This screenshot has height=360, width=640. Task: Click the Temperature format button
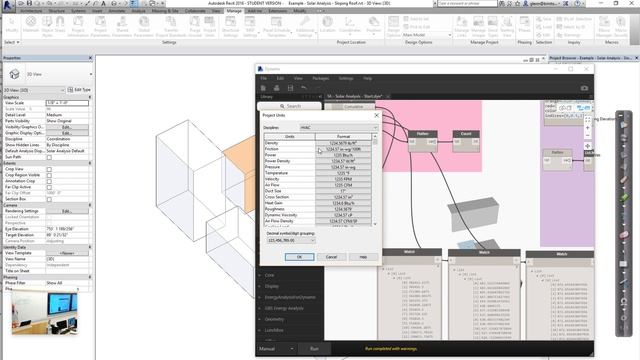coord(343,173)
